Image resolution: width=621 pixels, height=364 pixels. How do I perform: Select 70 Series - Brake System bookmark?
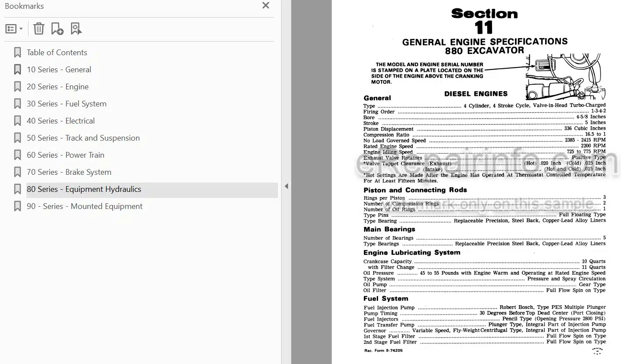coord(69,172)
